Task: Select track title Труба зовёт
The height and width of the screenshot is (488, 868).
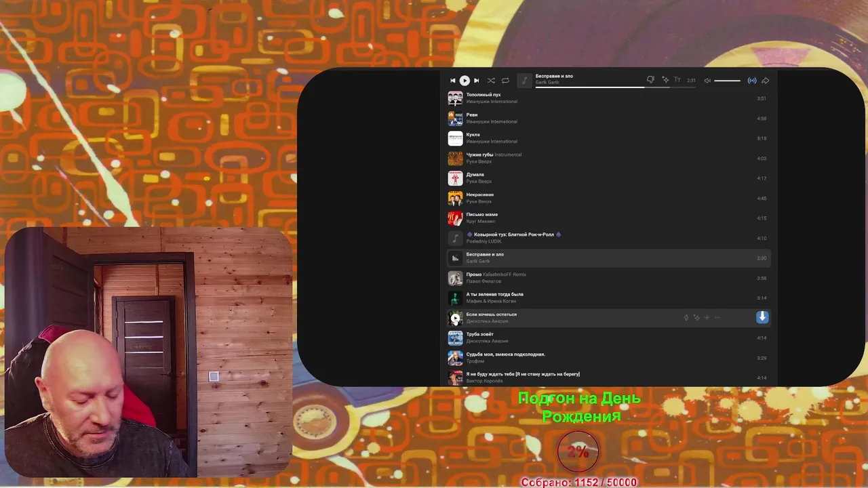Action: (x=479, y=334)
